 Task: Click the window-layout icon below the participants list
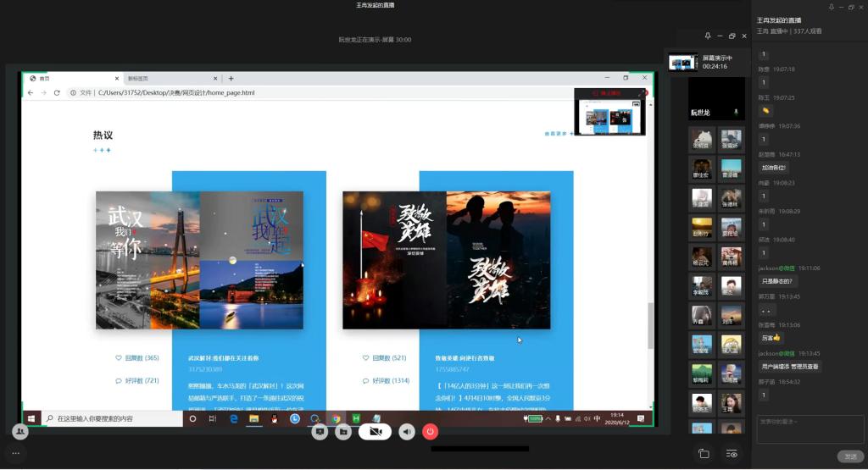coord(704,454)
